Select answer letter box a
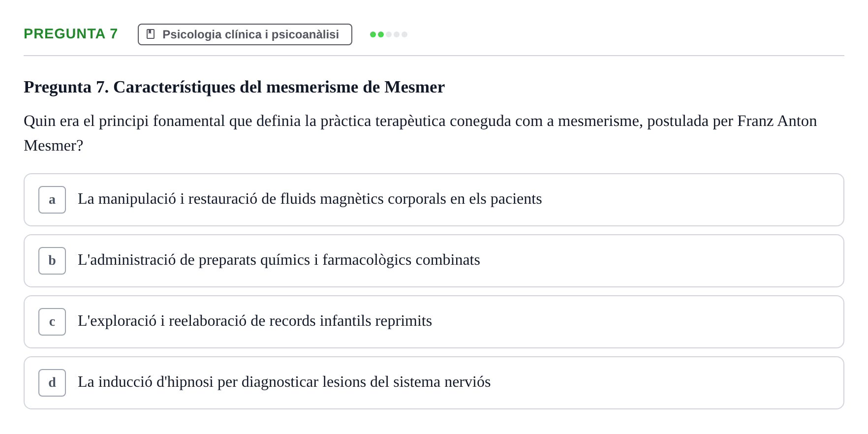868x434 pixels. coord(52,200)
